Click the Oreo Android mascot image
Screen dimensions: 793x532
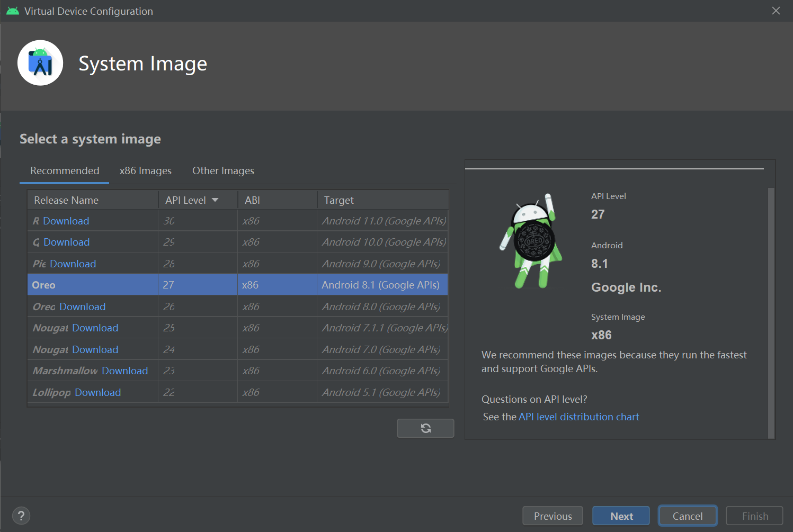tap(530, 241)
